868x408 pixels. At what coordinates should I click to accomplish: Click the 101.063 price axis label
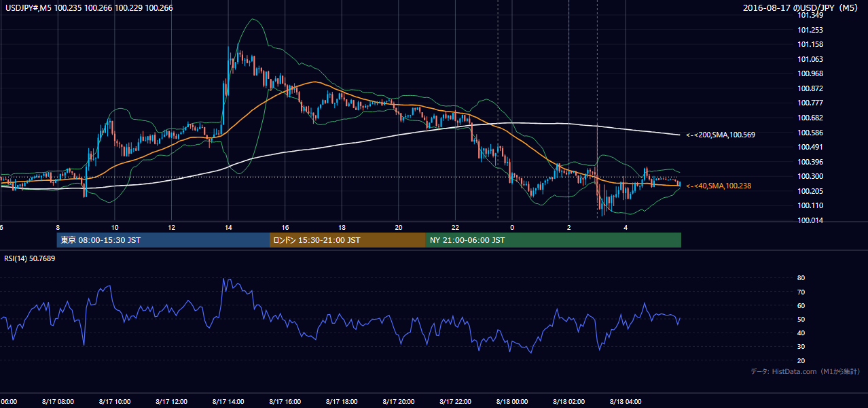(810, 60)
